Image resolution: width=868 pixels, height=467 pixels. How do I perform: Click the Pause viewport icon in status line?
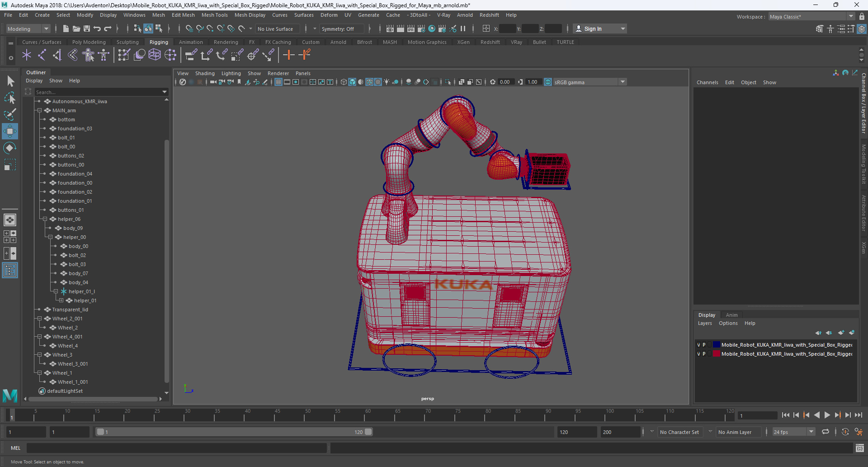[x=463, y=29]
